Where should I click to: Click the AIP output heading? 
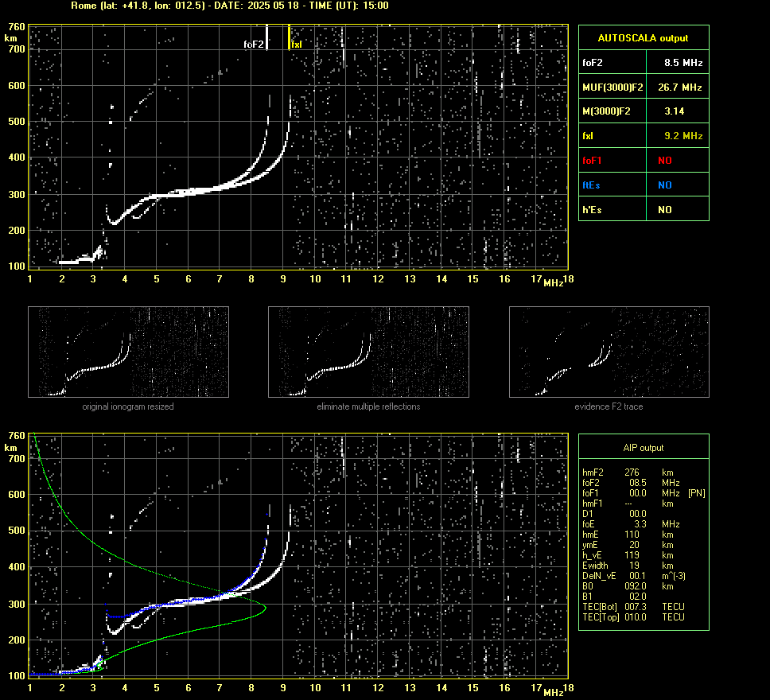pyautogui.click(x=643, y=448)
